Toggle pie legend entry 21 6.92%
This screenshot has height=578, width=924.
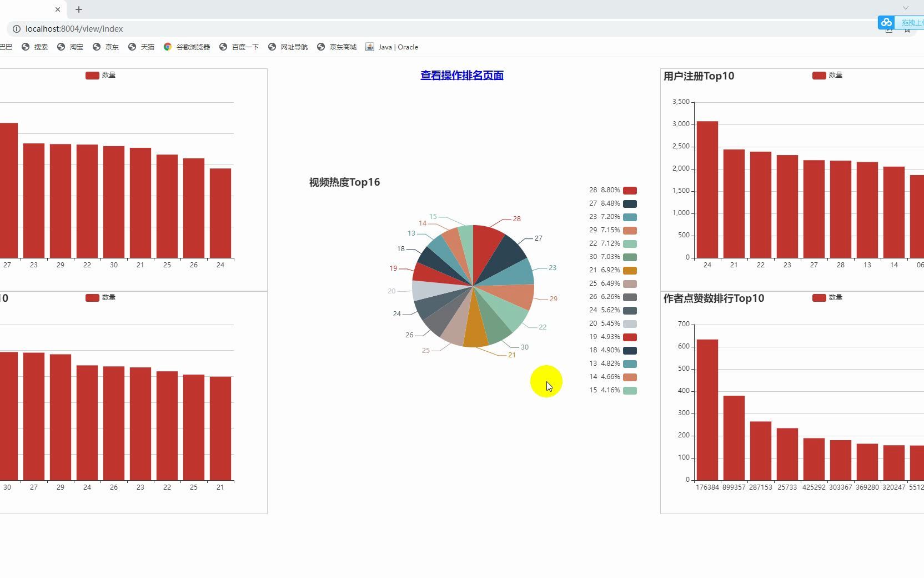coord(613,270)
